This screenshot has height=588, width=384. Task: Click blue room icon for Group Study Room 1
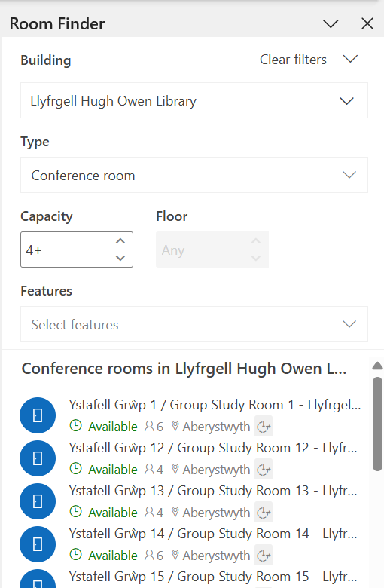click(38, 415)
